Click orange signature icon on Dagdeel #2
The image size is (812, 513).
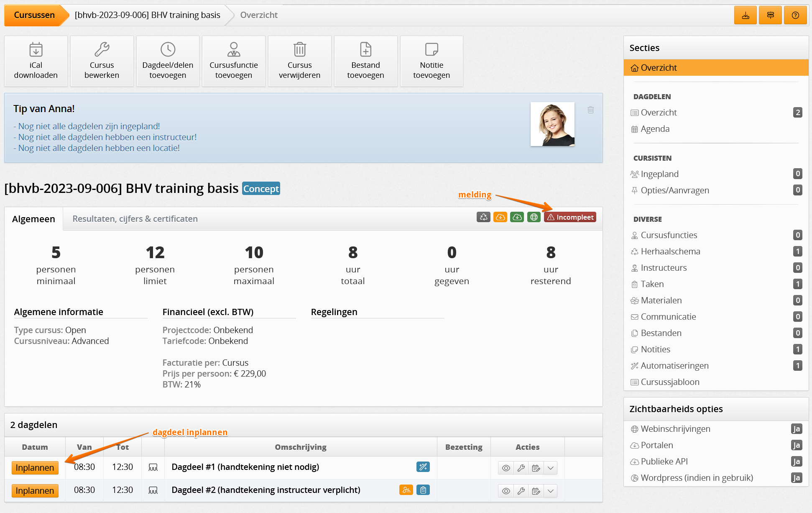coord(406,490)
